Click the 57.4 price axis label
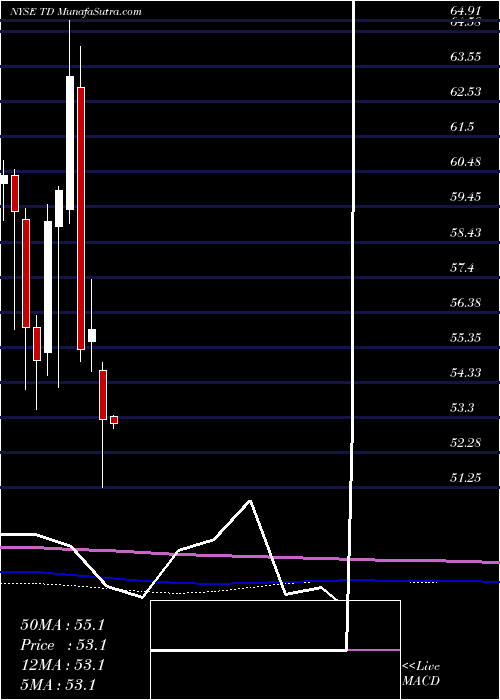Image resolution: width=500 pixels, height=700 pixels. click(x=462, y=267)
